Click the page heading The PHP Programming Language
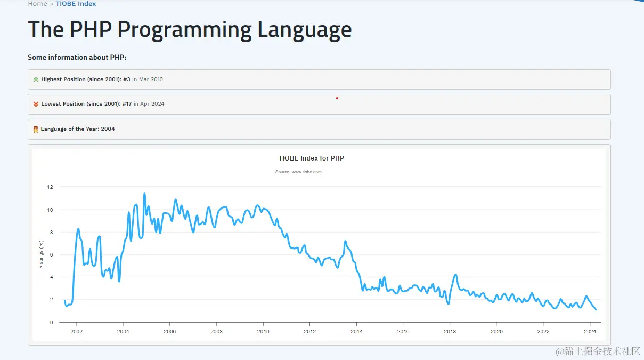The image size is (644, 360). pos(190,29)
